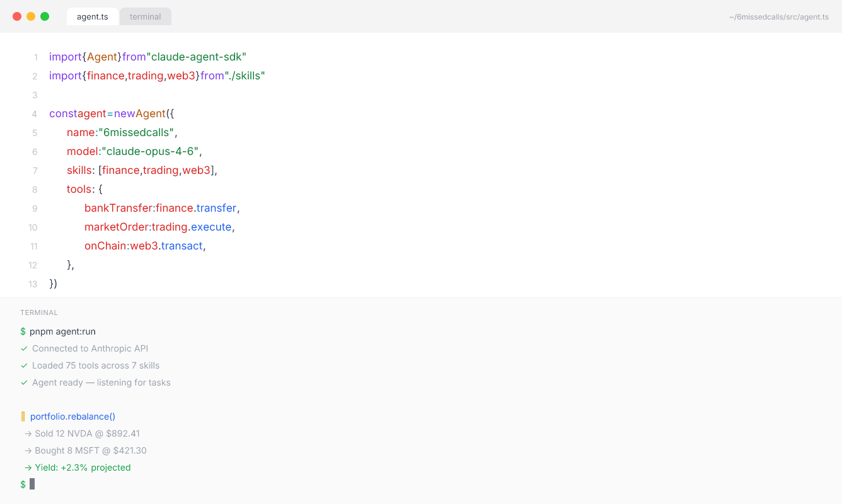
Task: Click the green arrow before Yield projected
Action: coord(28,467)
